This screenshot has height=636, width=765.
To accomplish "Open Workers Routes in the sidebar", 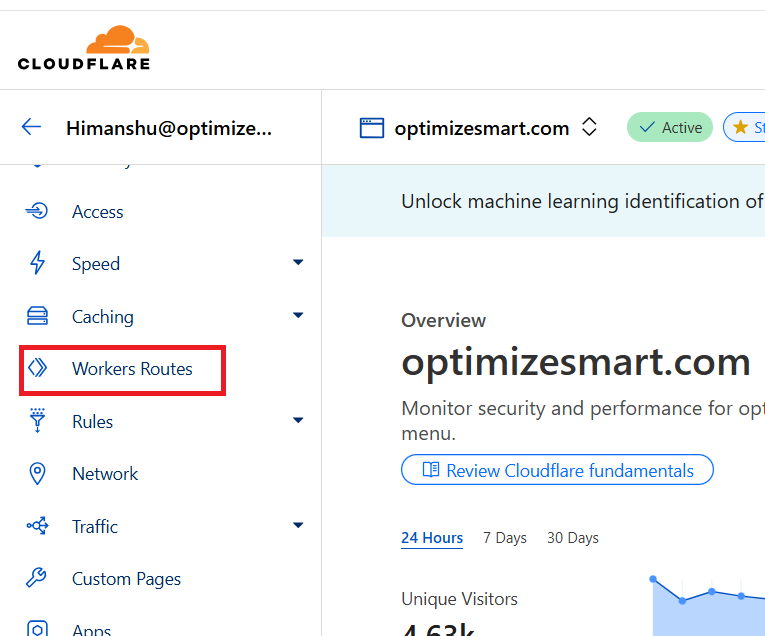I will (132, 369).
